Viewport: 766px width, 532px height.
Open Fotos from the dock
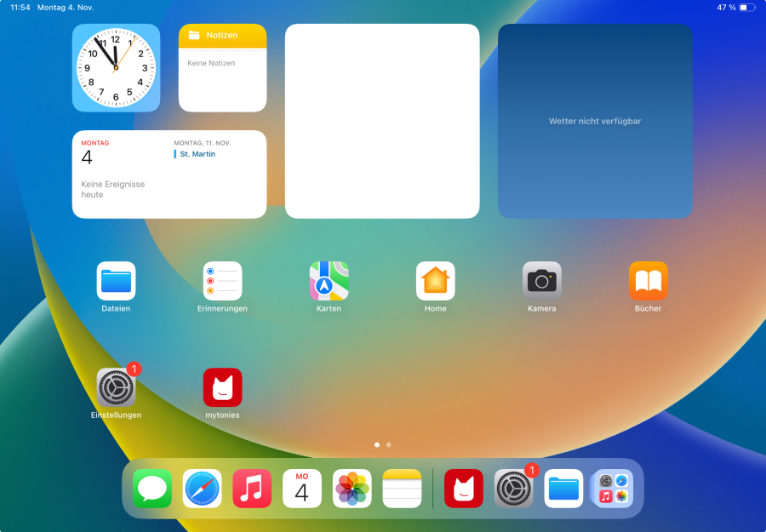352,488
